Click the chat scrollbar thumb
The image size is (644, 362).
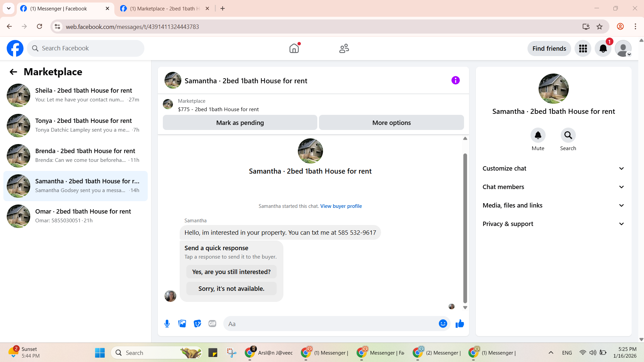coord(465,228)
